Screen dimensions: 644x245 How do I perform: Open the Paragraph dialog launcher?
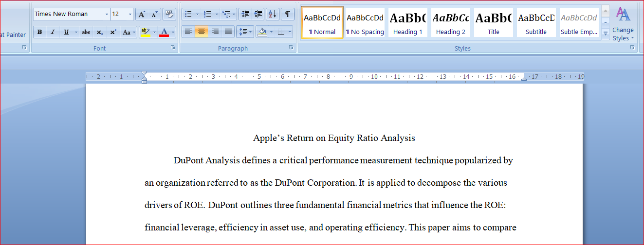[291, 48]
